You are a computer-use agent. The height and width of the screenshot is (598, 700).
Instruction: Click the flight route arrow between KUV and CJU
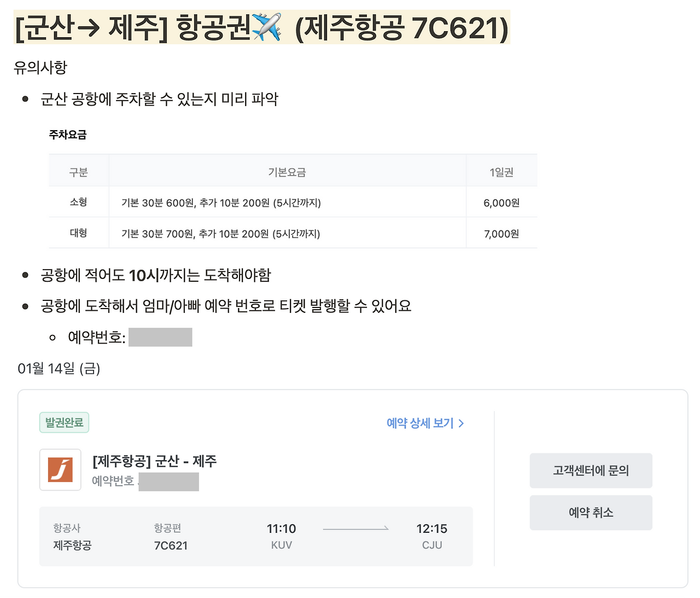point(355,529)
